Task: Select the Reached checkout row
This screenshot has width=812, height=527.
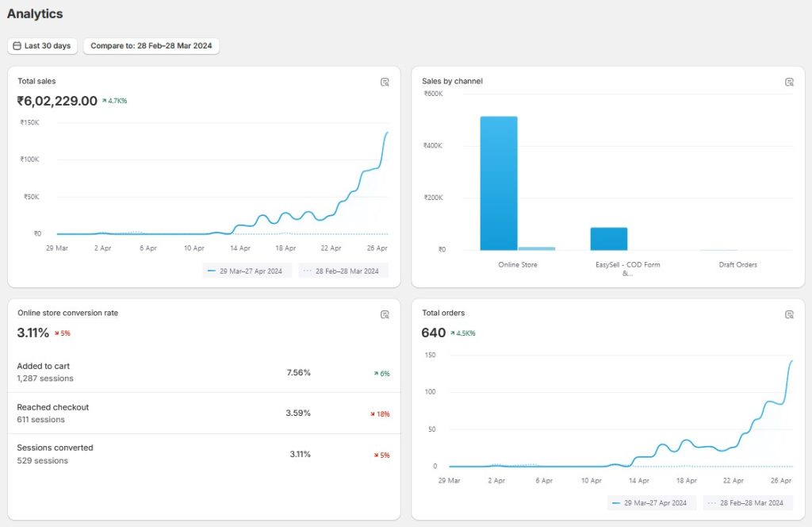Action: (203, 413)
